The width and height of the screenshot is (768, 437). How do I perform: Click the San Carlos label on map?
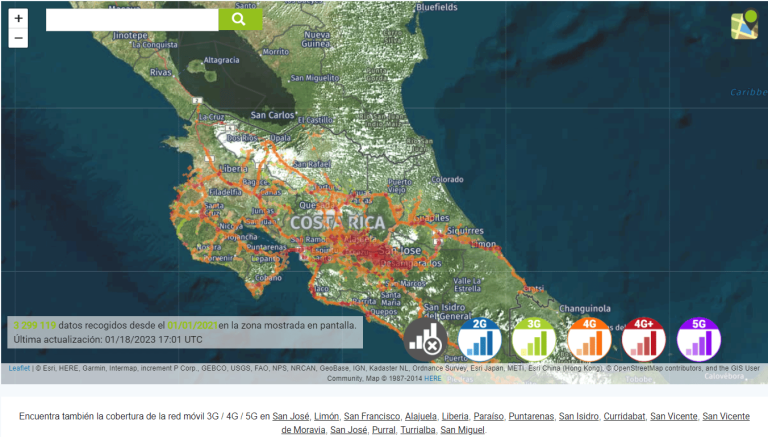272,115
